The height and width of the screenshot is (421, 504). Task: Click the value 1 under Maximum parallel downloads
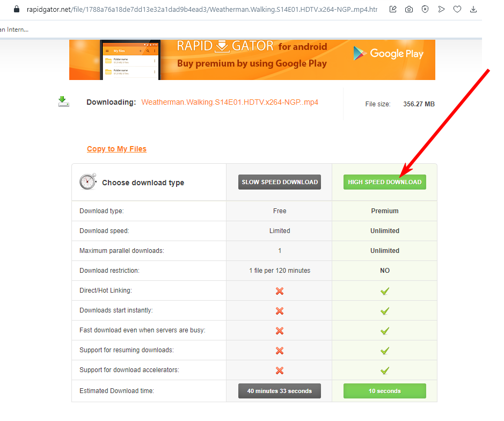point(280,251)
